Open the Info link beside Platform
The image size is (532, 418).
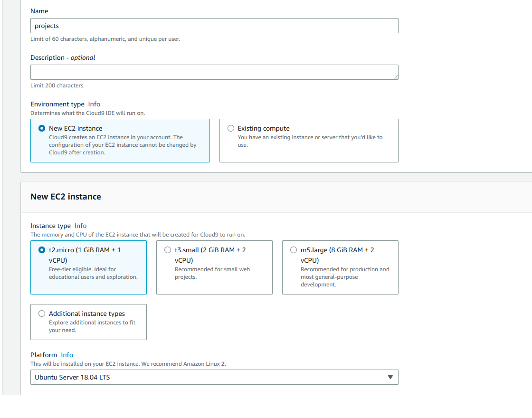click(67, 355)
